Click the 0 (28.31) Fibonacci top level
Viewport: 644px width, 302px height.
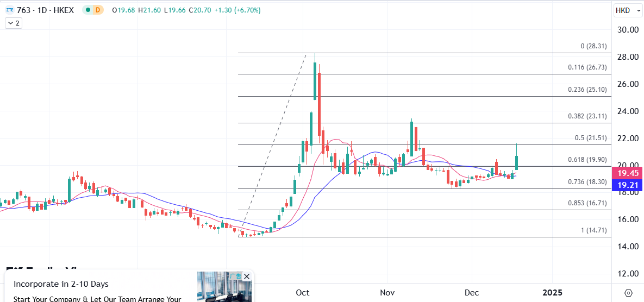[593, 46]
